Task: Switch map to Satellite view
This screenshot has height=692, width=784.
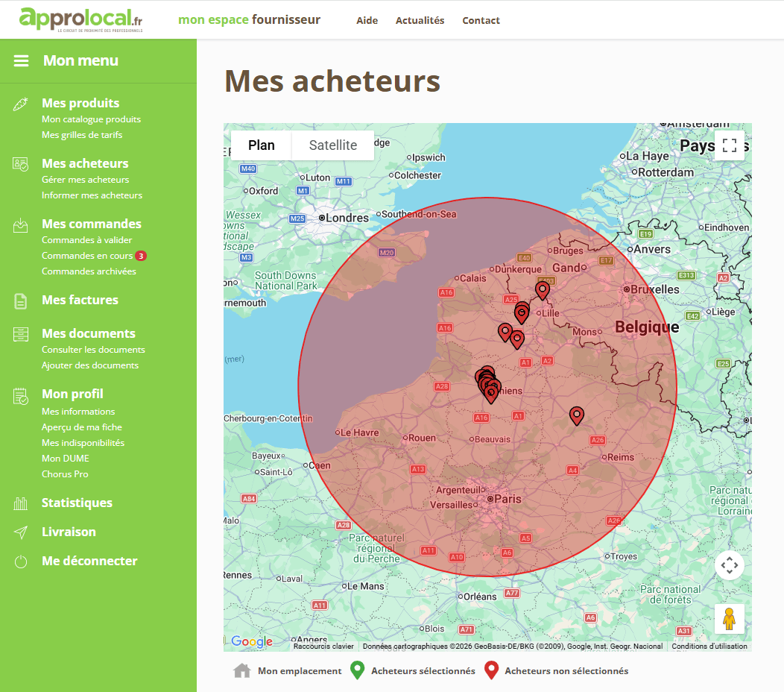Action: pyautogui.click(x=333, y=145)
